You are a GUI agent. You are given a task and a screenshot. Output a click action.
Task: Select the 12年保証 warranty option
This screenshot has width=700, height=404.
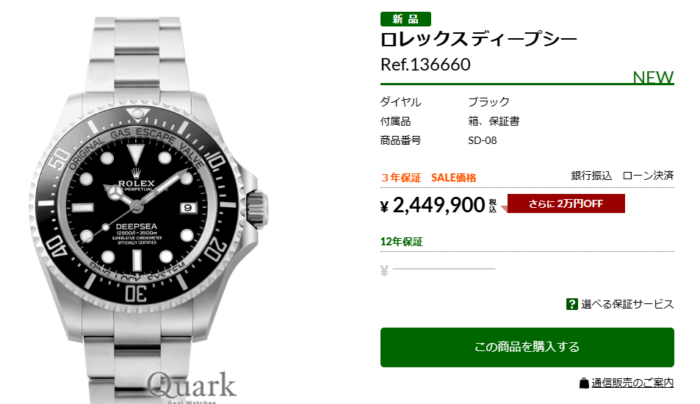401,242
